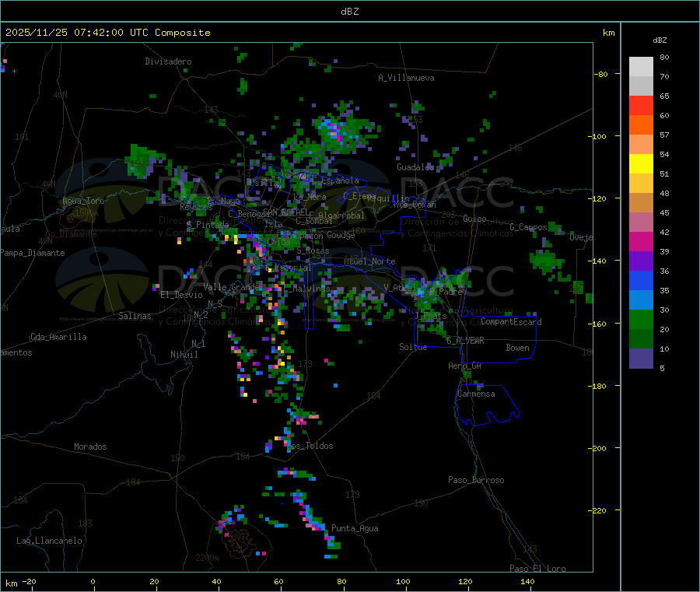This screenshot has width=700, height=592.
Task: Click the Guadales map label
Action: pyautogui.click(x=415, y=167)
